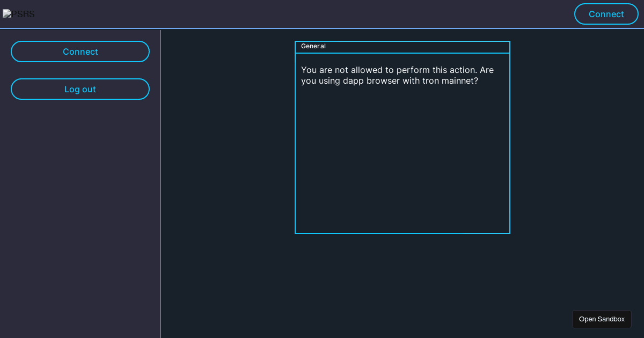Click the sidebar Log out pill button
Image resolution: width=644 pixels, height=338 pixels.
click(80, 89)
